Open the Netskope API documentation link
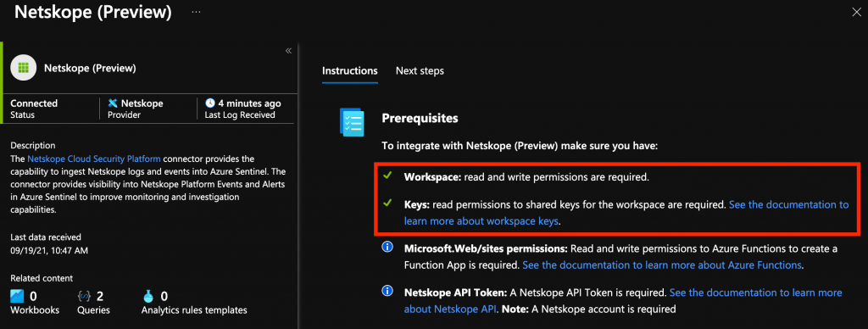Screen dimensions: 868x329 click(x=623, y=300)
